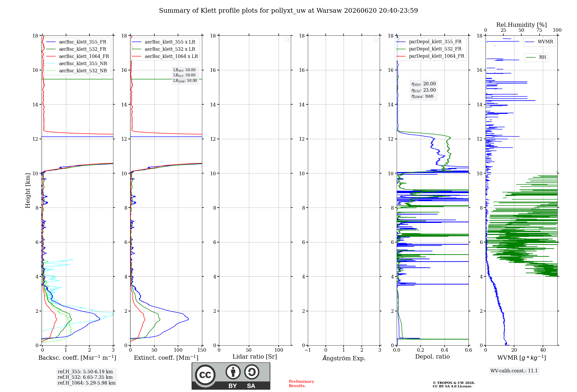Image resolution: width=577 pixels, height=392 pixels.
Task: Click the © TROPOS & UW 2026 copyright text
Action: [x=454, y=383]
